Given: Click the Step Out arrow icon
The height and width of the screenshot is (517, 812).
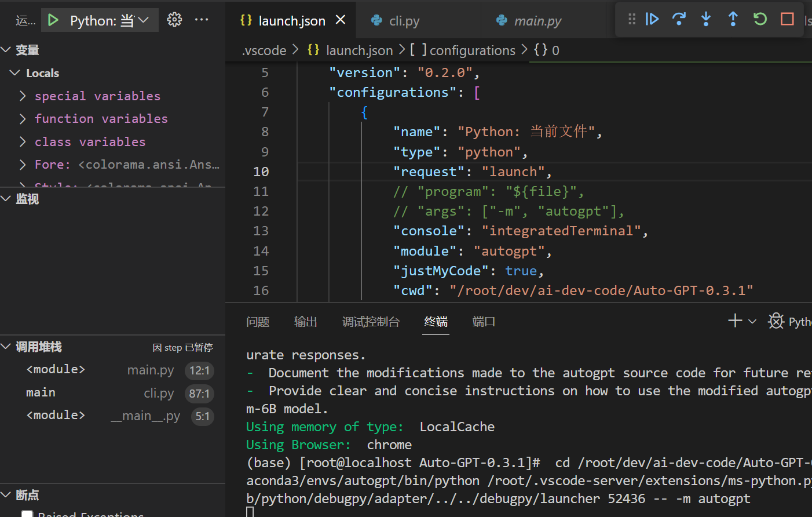Looking at the screenshot, I should pos(733,19).
